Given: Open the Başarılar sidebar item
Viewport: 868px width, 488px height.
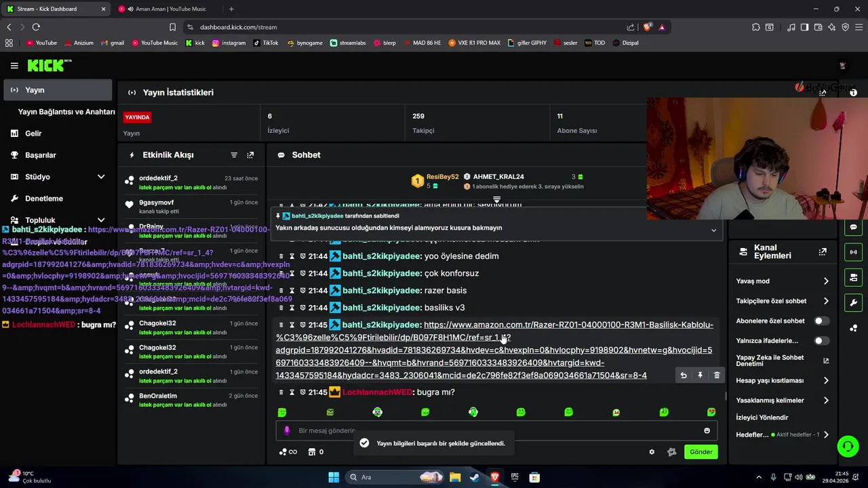Looking at the screenshot, I should click(x=57, y=155).
